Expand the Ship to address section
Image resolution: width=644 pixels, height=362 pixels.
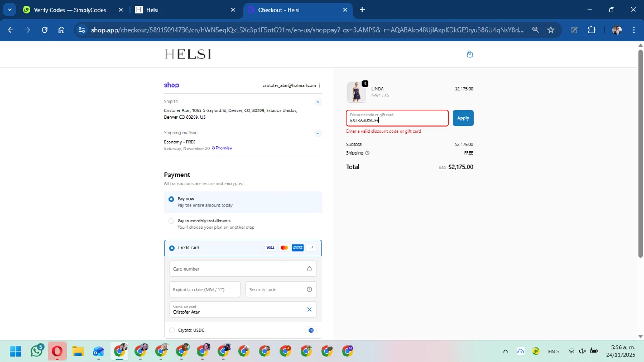pyautogui.click(x=318, y=102)
